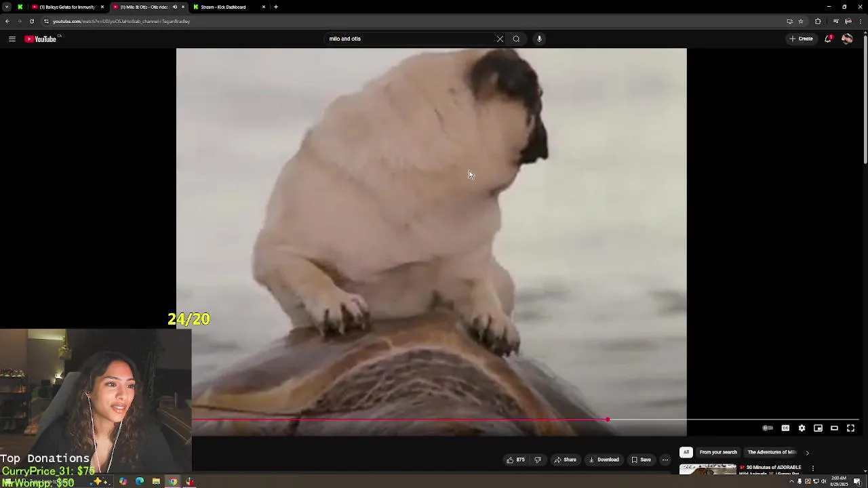Open a new browser tab
This screenshot has height=488, width=868.
[276, 7]
